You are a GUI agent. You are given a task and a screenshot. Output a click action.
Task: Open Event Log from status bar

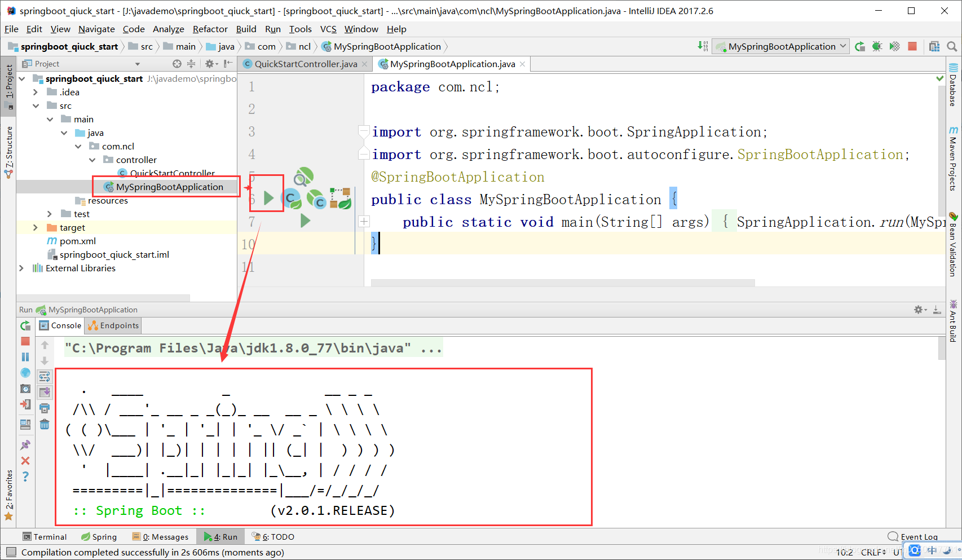[x=913, y=536]
